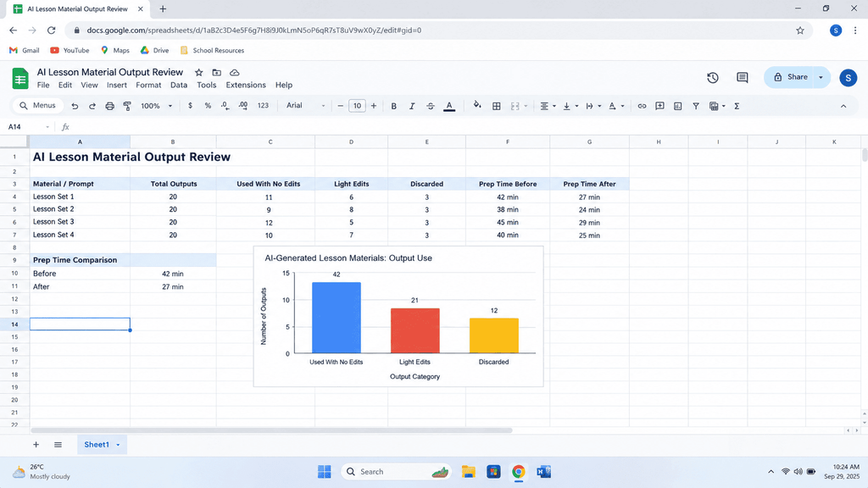Click the Create a filter icon
This screenshot has height=488, width=868.
pos(696,106)
